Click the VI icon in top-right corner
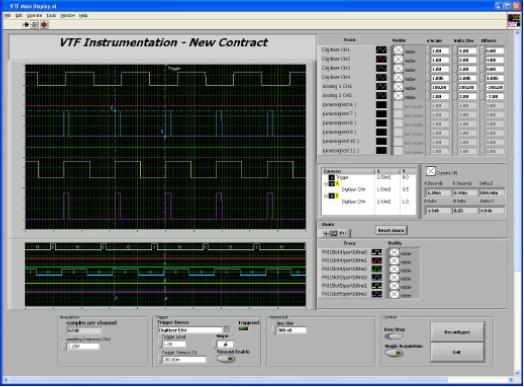 pyautogui.click(x=513, y=20)
